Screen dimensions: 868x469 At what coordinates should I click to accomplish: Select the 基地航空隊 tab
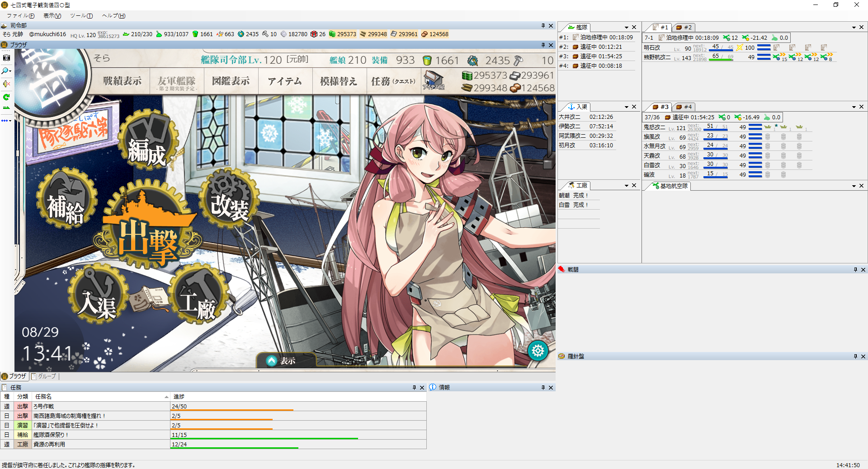click(x=670, y=186)
